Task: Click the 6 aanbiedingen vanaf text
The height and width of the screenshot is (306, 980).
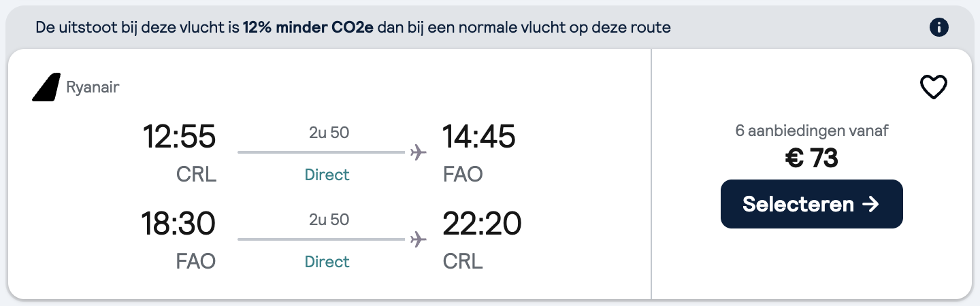Action: point(812,131)
